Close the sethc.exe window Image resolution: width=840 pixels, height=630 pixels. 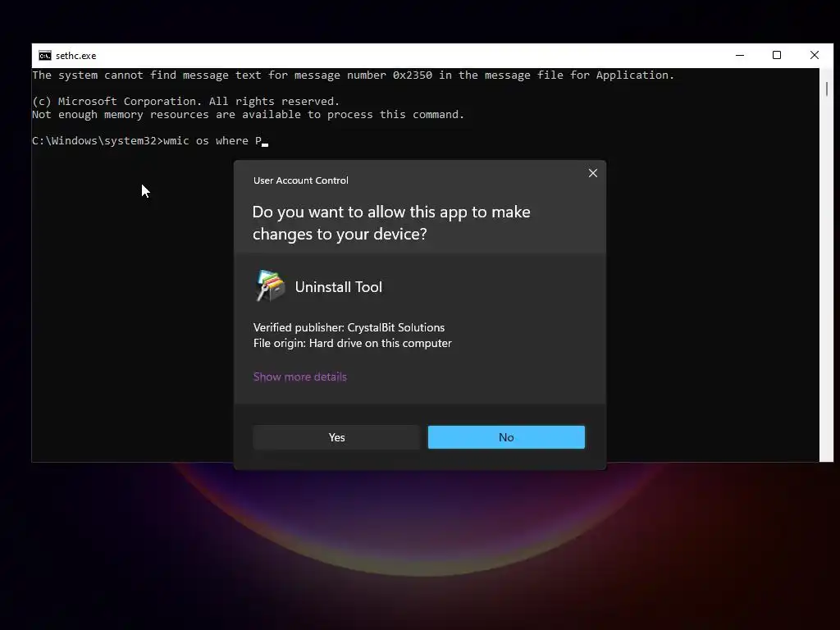click(x=815, y=55)
